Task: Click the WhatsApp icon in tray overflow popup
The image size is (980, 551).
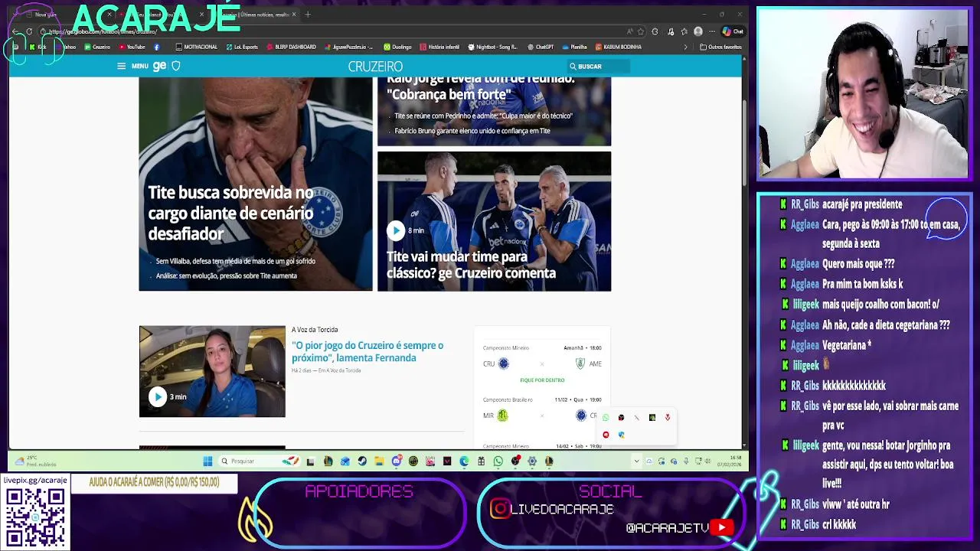Action: (606, 418)
